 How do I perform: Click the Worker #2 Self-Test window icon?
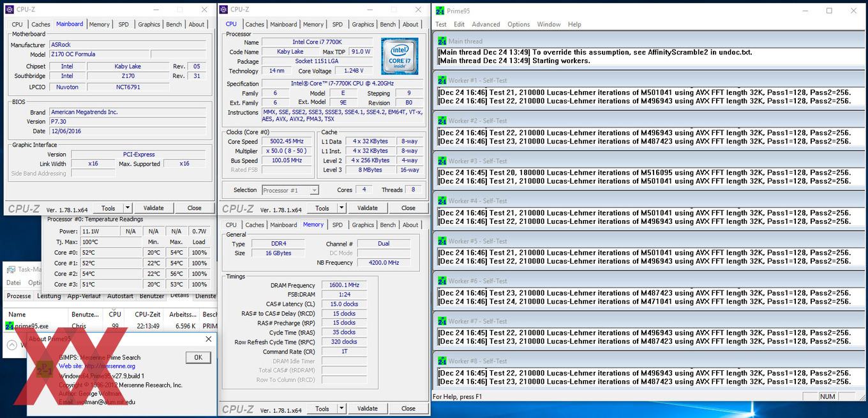click(x=442, y=121)
